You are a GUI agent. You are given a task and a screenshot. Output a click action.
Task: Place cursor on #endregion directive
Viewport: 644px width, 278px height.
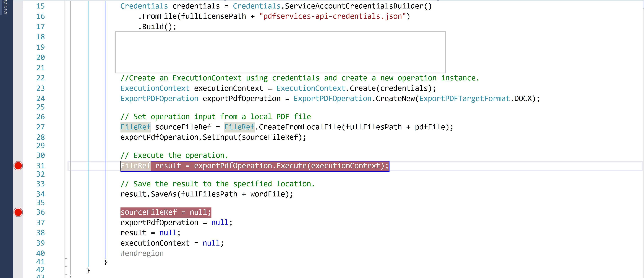click(x=142, y=253)
